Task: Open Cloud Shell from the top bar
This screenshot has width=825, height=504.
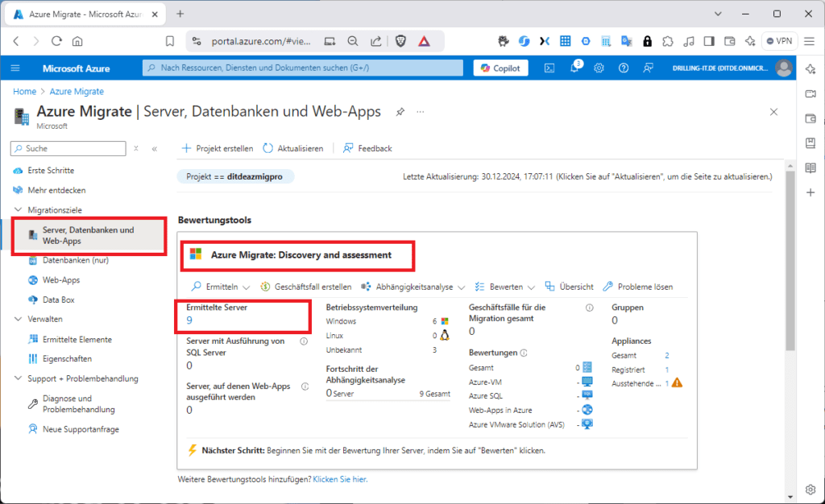Action: [549, 68]
